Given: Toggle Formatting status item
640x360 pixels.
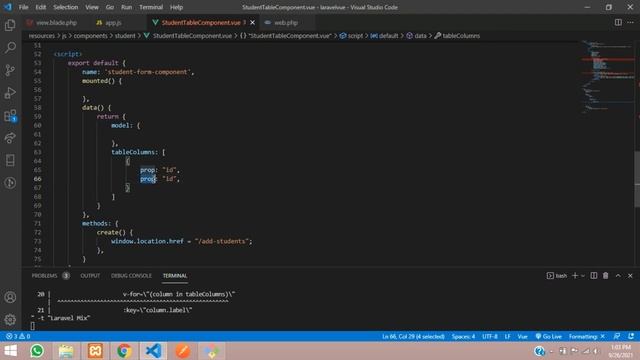Looking at the screenshot, I should [587, 336].
